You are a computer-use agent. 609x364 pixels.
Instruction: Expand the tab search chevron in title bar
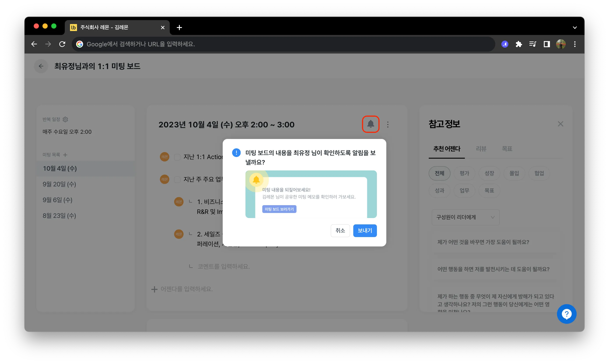click(x=575, y=28)
